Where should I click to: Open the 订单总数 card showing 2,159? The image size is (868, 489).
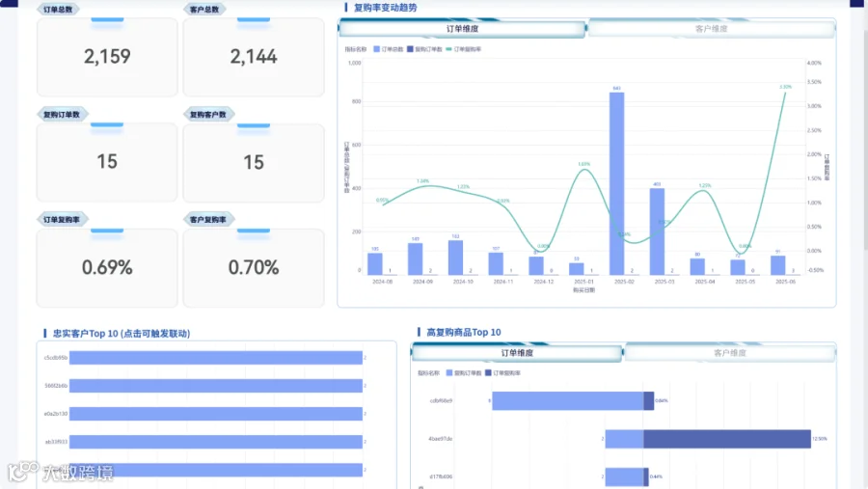tap(107, 57)
